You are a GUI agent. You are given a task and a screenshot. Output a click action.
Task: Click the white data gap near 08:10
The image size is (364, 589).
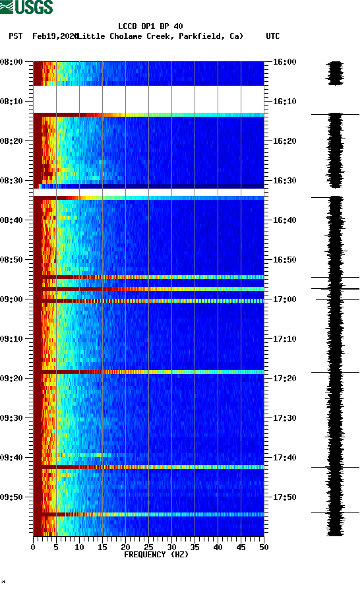pos(149,99)
